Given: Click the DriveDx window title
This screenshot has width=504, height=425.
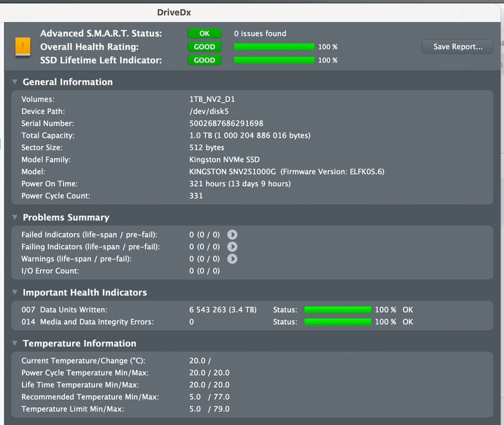Looking at the screenshot, I should click(x=174, y=13).
